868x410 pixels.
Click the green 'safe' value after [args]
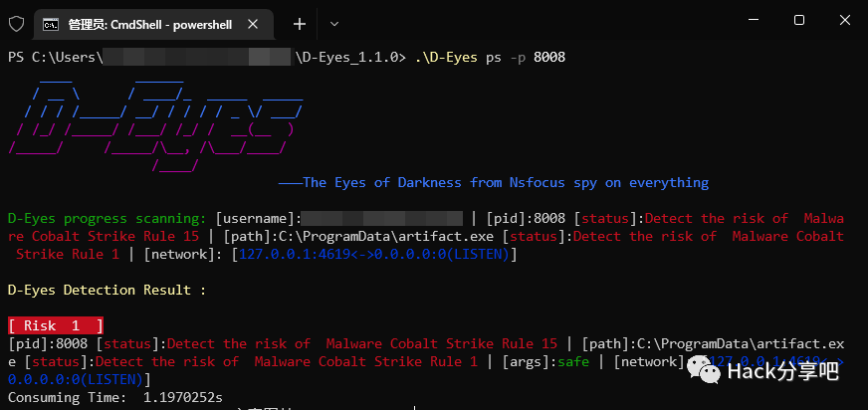pos(573,362)
